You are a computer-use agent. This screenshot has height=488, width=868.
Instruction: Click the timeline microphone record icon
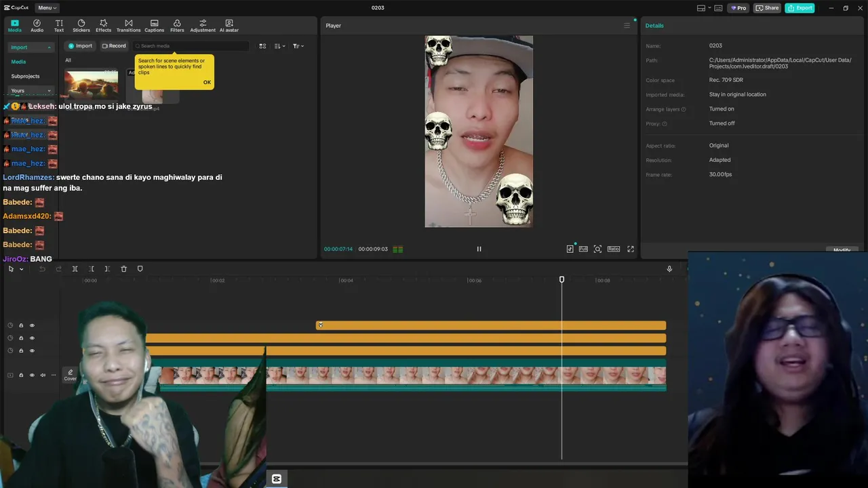pos(669,269)
